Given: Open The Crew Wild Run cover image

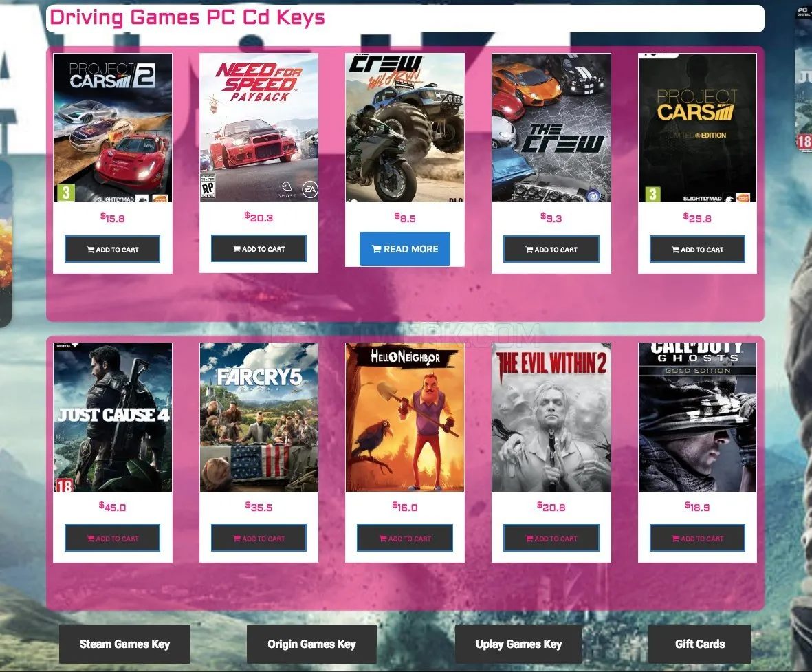Looking at the screenshot, I should click(405, 127).
